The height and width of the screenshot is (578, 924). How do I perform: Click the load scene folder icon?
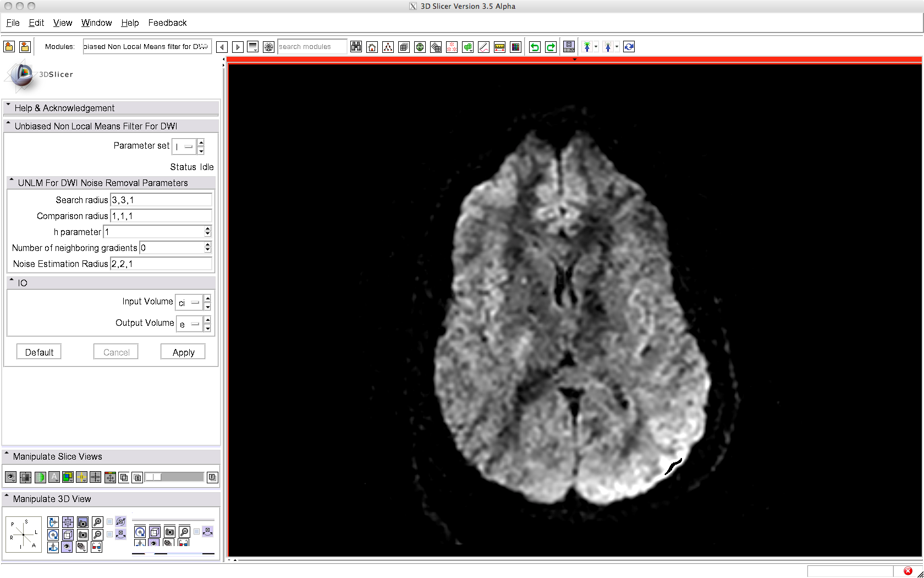(9, 47)
